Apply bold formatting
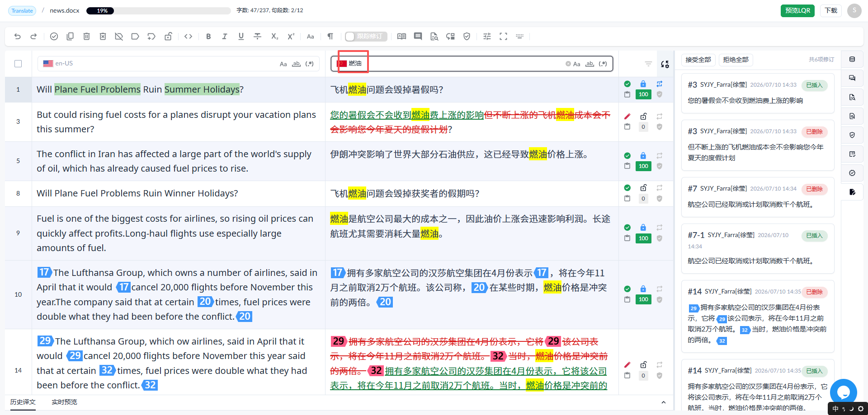Screen dimensions: 868x415 pyautogui.click(x=208, y=37)
